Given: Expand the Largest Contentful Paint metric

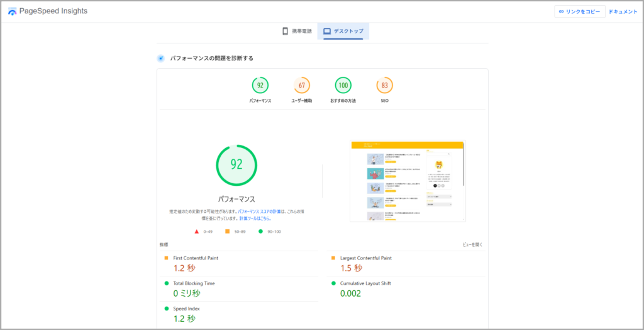Looking at the screenshot, I should click(x=365, y=258).
